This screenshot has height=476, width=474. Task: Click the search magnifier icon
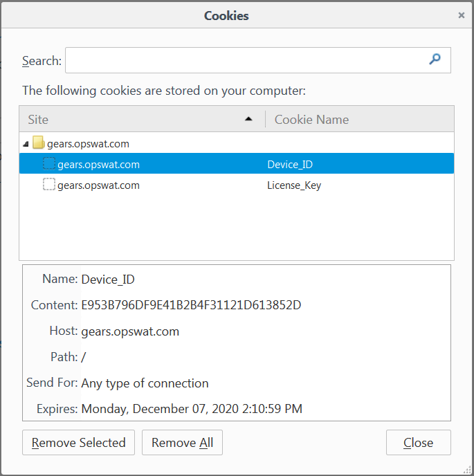pos(435,59)
